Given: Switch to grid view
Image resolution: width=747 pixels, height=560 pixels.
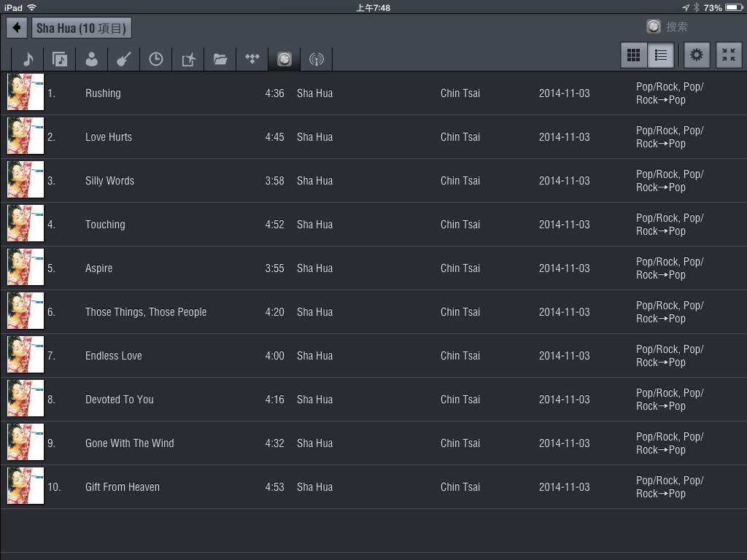Looking at the screenshot, I should pos(634,55).
